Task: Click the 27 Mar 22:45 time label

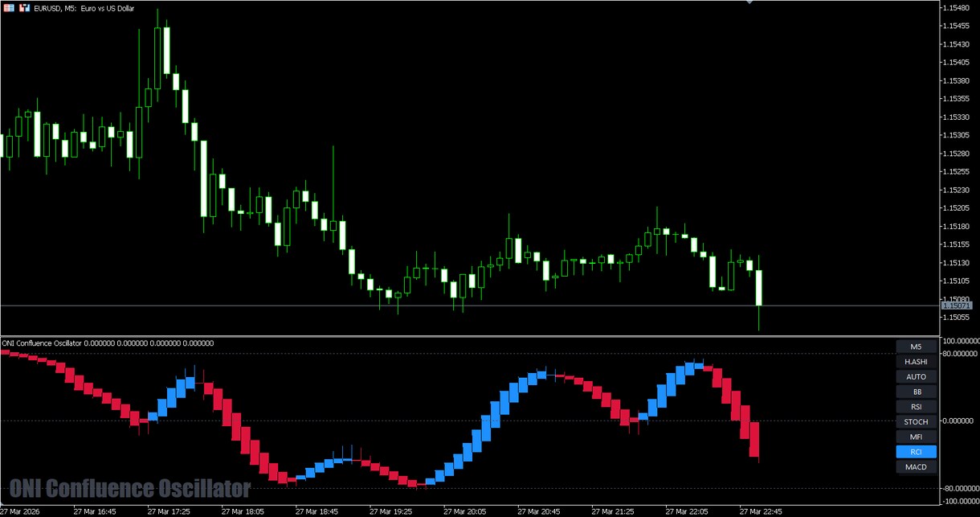Action: [x=760, y=511]
